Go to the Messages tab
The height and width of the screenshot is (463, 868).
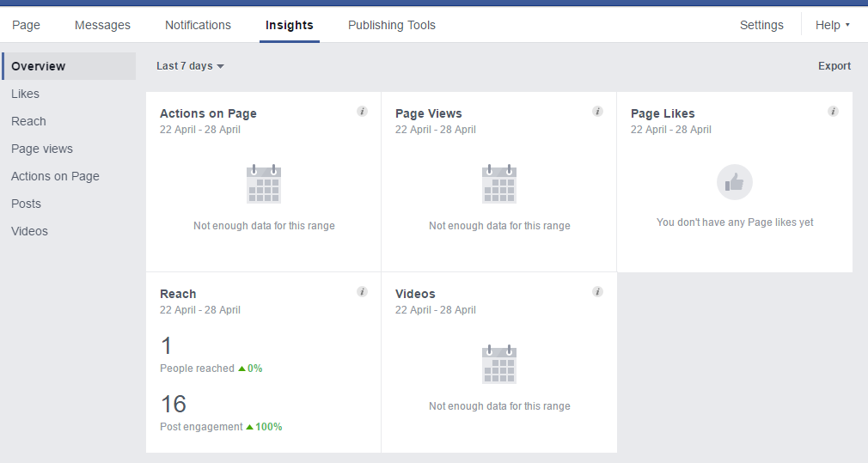[x=102, y=25]
